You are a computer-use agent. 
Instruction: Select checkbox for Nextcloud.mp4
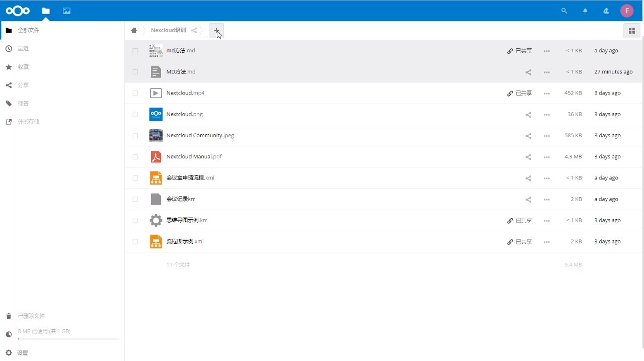pos(135,93)
